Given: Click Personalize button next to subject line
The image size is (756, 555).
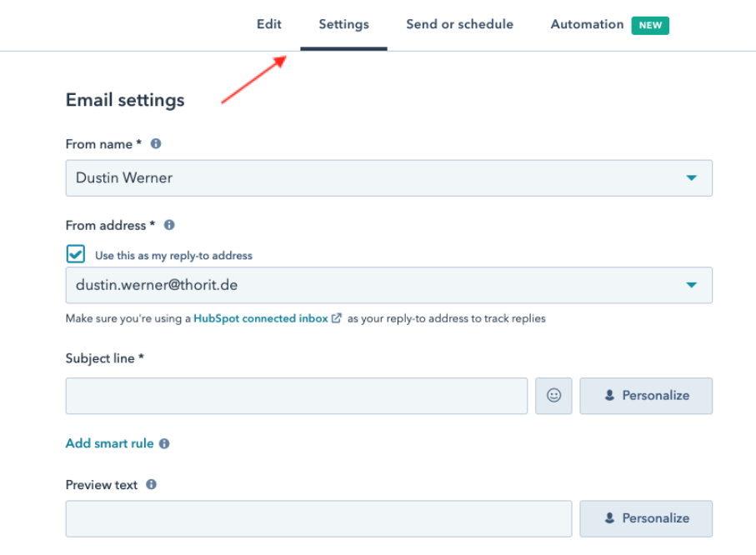Looking at the screenshot, I should (646, 396).
